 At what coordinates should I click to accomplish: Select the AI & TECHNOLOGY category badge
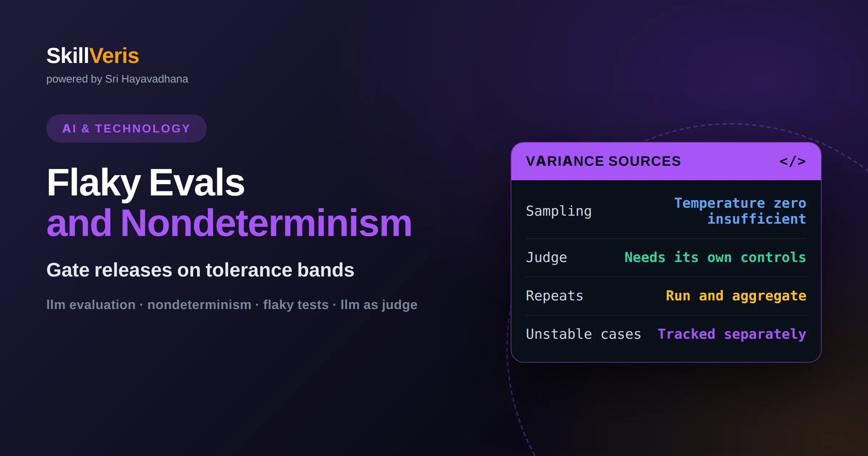click(126, 128)
